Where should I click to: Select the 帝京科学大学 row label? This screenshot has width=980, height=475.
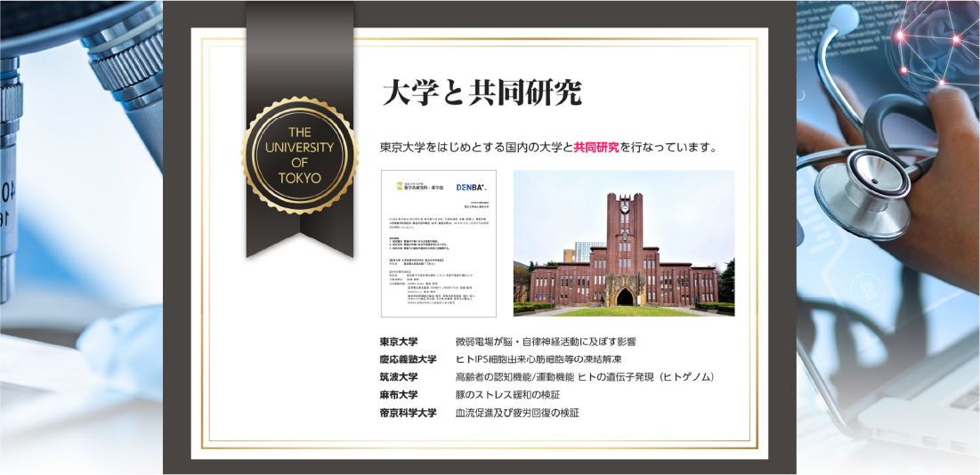[409, 413]
